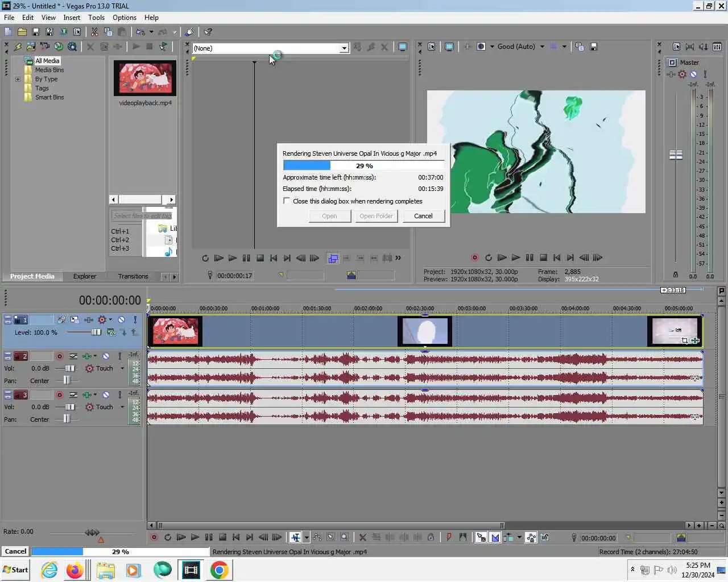Screen dimensions: 728x582
Task: Open the Touch automation dropdown on track 2
Action: pos(122,368)
